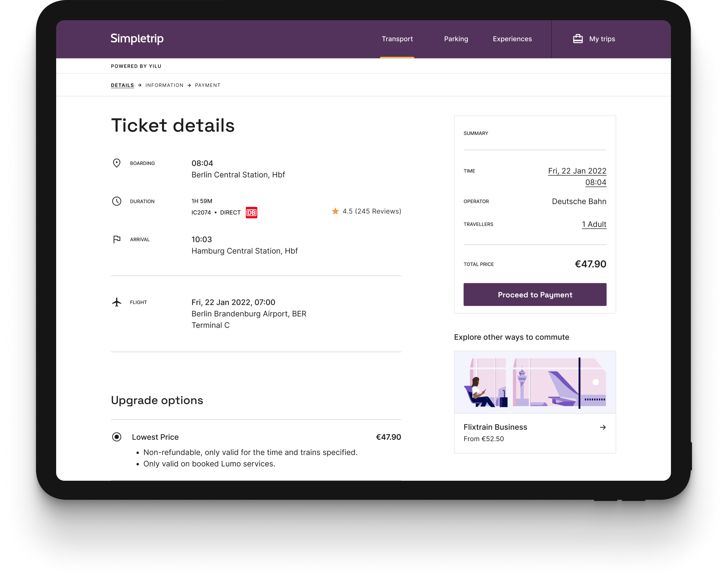Click the duration clock icon
This screenshot has height=582, width=728.
pos(116,201)
